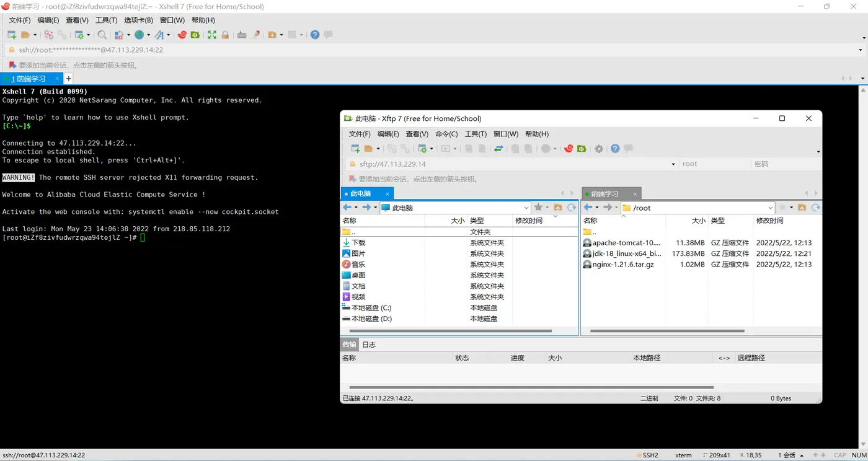
Task: Open 工具(T) menu in Xshell
Action: click(106, 20)
